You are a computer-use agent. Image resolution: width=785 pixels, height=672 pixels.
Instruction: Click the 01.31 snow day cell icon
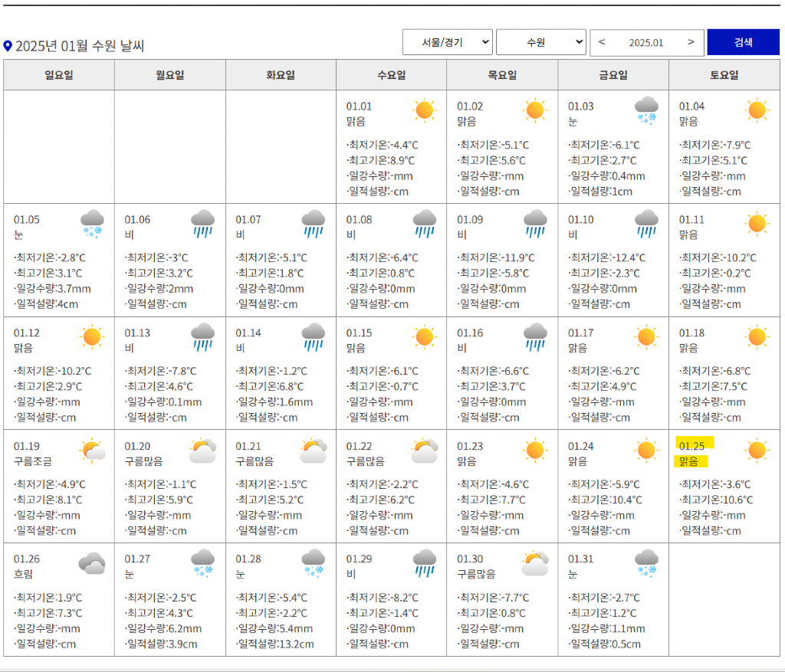[x=646, y=563]
